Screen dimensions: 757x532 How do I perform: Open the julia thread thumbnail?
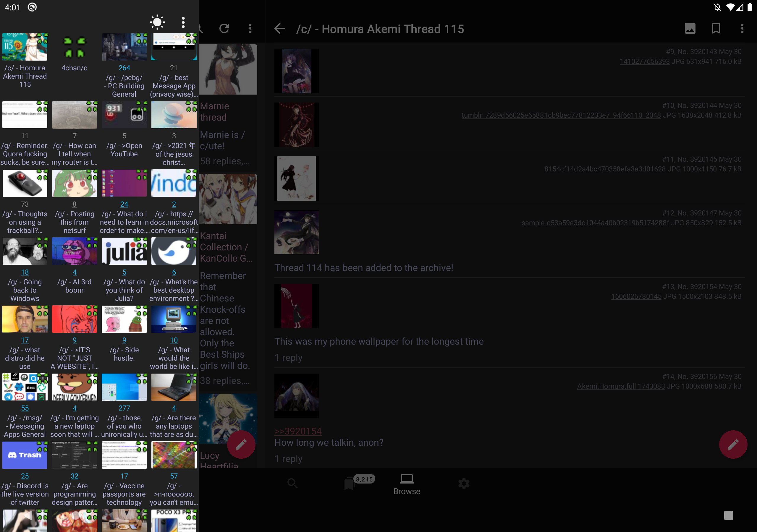pyautogui.click(x=124, y=252)
